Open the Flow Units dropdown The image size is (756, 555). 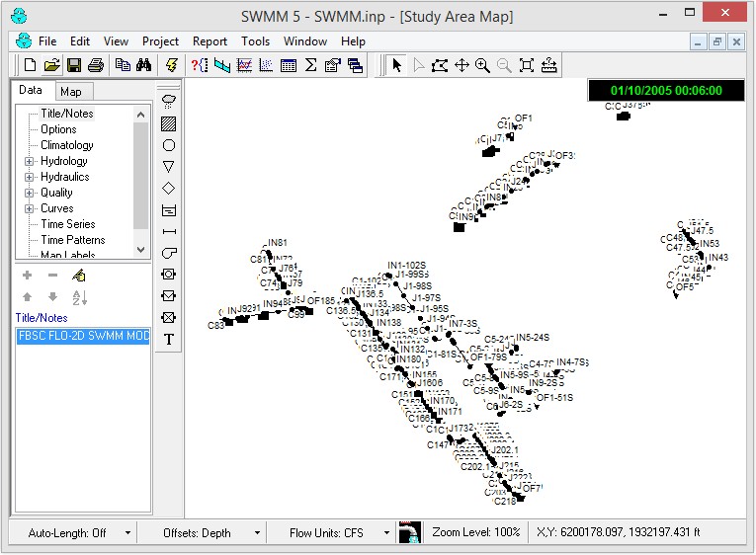coord(386,533)
